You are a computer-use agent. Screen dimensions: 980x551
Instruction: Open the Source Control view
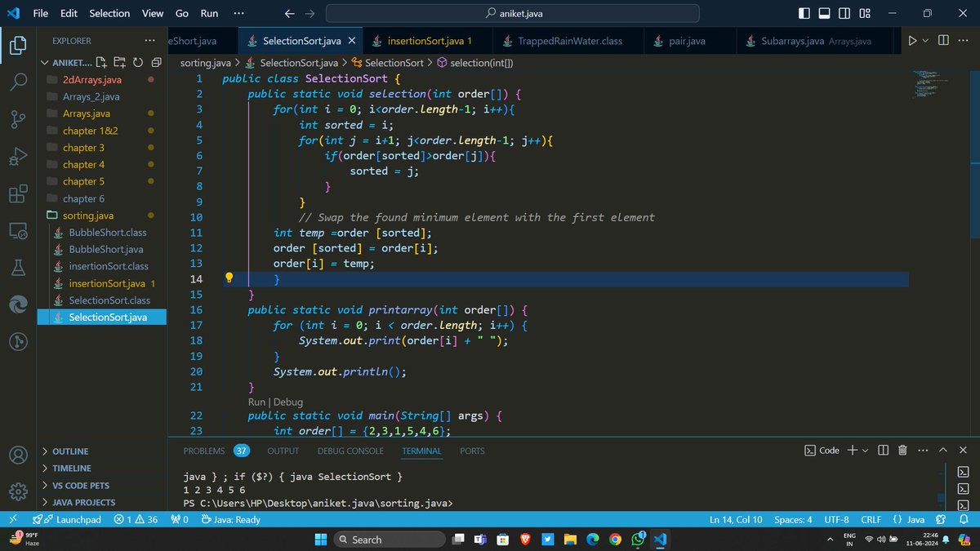[x=18, y=120]
